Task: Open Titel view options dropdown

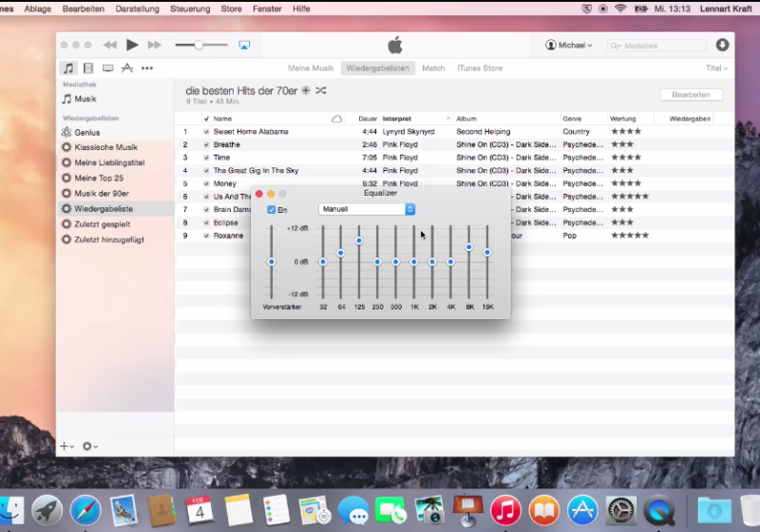Action: tap(716, 68)
